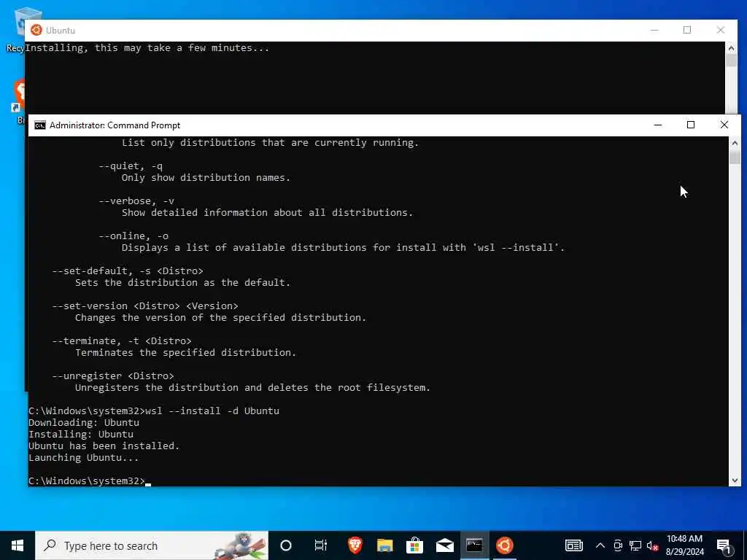The image size is (747, 560).
Task: Click the muted volume tray icon
Action: coord(652,545)
